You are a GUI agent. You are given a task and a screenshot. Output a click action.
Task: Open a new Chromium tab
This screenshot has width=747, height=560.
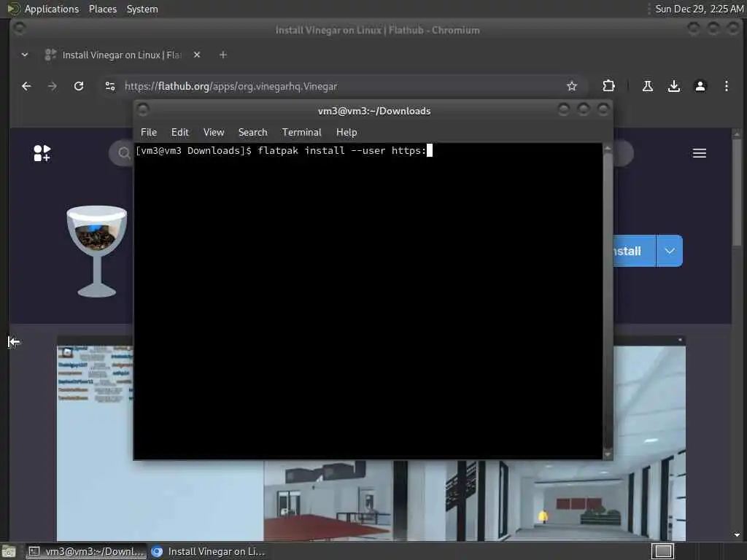click(x=223, y=55)
